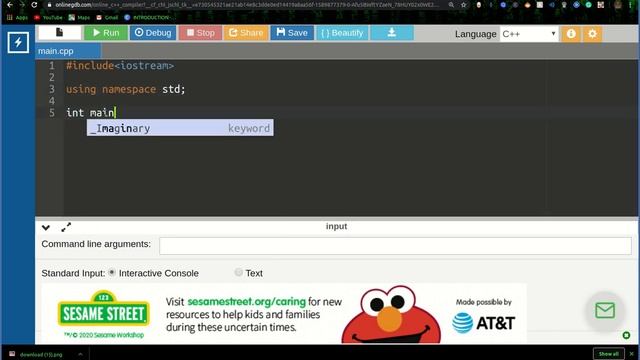
Task: Save the current file
Action: click(292, 33)
